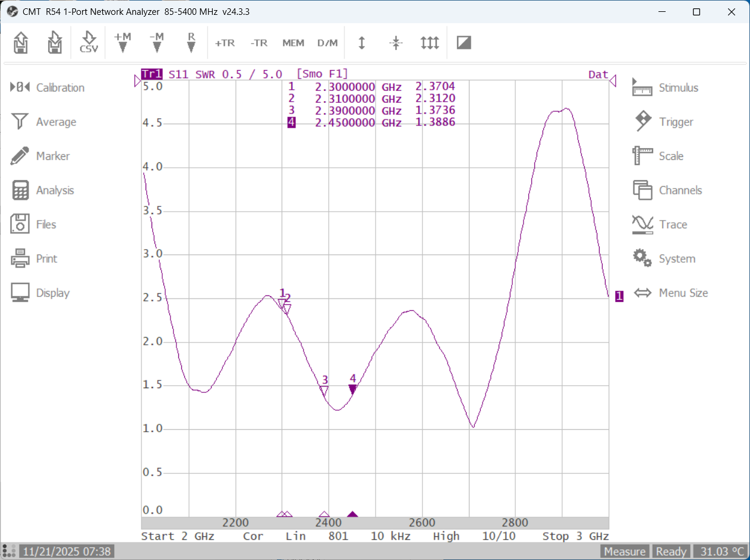Select marker 2 triangle on trace

(x=286, y=309)
